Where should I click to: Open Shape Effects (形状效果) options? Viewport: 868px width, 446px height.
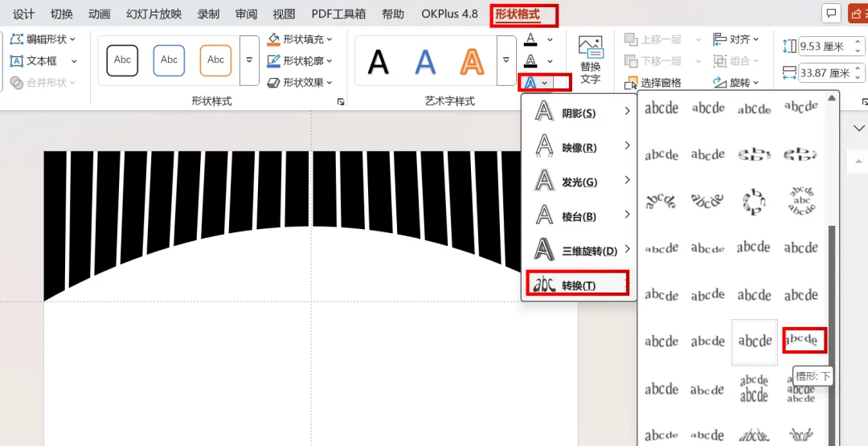pos(300,83)
